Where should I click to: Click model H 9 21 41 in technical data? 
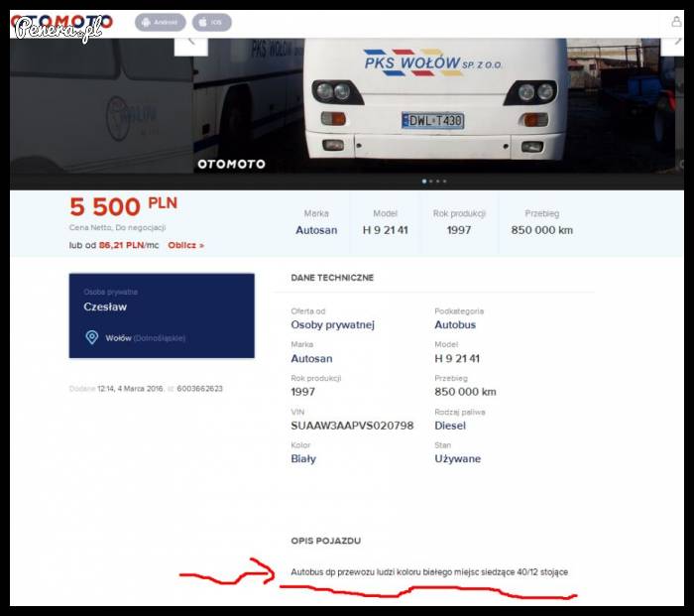[457, 359]
